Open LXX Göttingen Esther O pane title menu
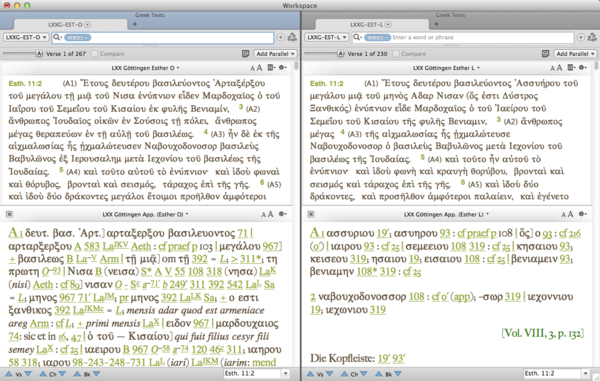 pyautogui.click(x=145, y=68)
